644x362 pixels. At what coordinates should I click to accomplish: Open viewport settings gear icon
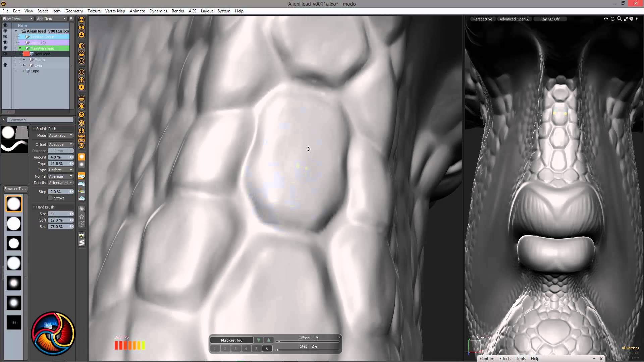pyautogui.click(x=632, y=19)
